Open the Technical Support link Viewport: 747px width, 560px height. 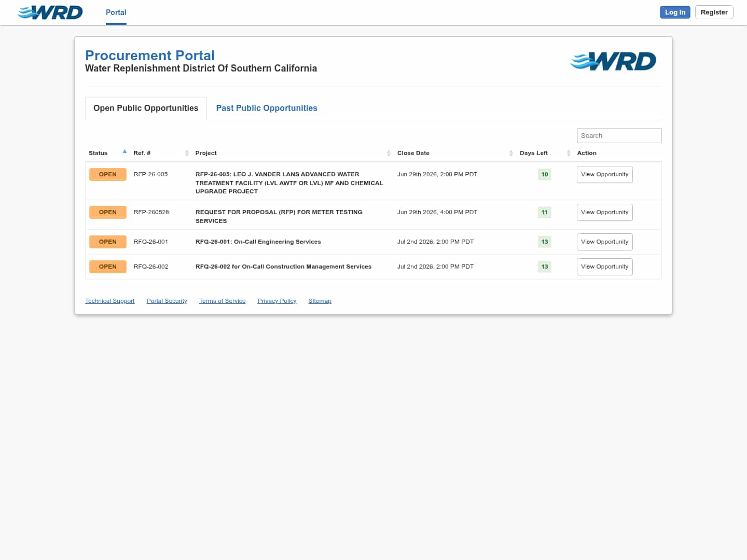110,301
